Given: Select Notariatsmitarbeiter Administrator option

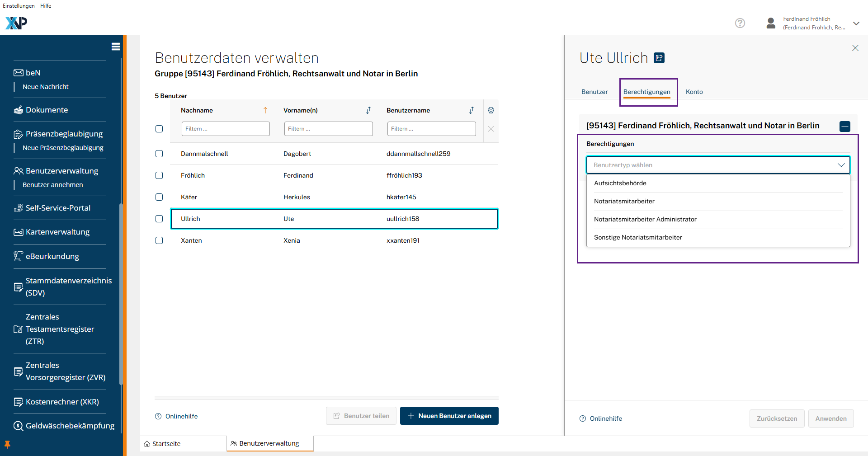Looking at the screenshot, I should click(x=645, y=219).
